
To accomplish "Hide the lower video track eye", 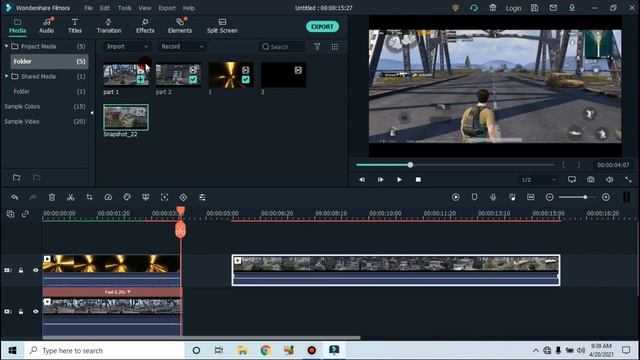I will (x=36, y=311).
